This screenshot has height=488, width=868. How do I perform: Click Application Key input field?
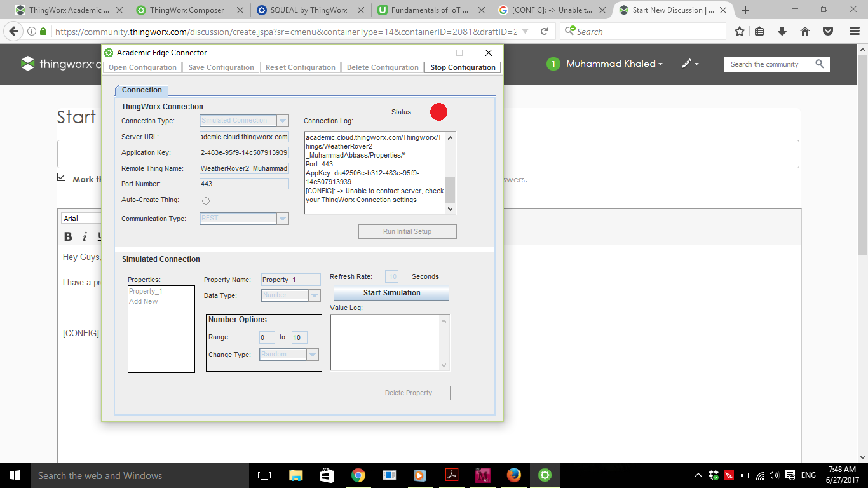[x=244, y=152]
